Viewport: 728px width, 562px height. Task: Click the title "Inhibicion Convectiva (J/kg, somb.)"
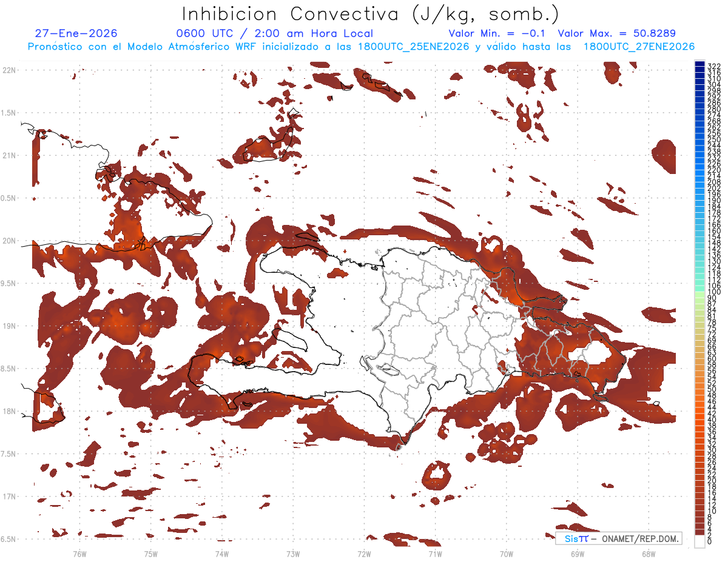click(x=371, y=15)
